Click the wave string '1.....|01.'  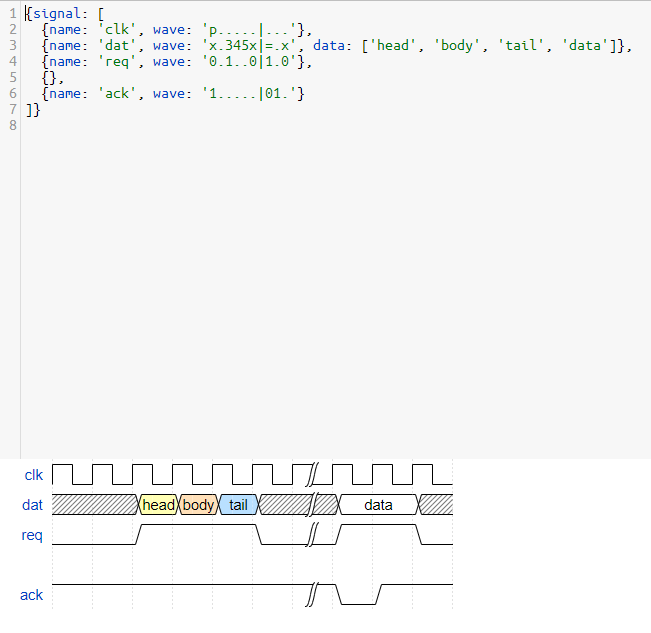pyautogui.click(x=249, y=93)
